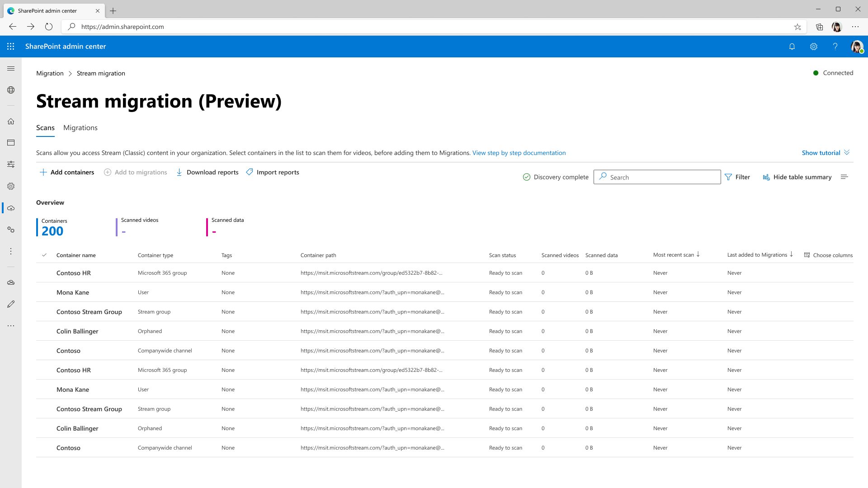
Task: Click the Download reports icon
Action: coord(180,172)
